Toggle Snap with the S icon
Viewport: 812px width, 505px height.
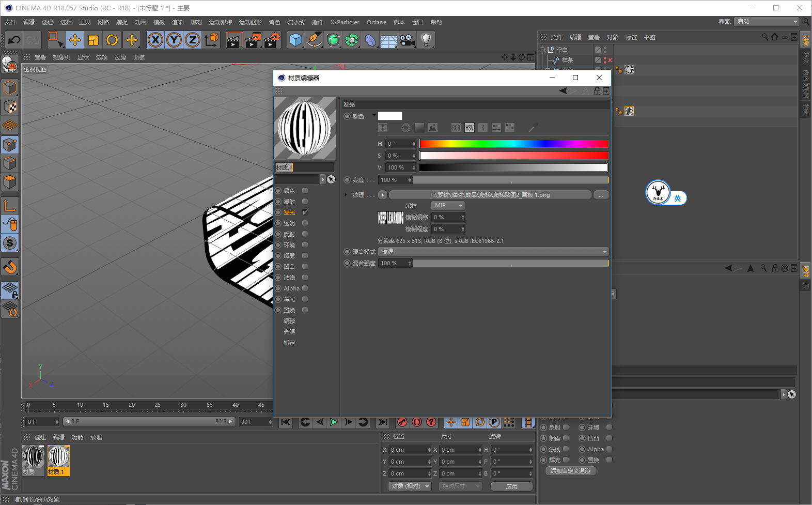pos(10,243)
